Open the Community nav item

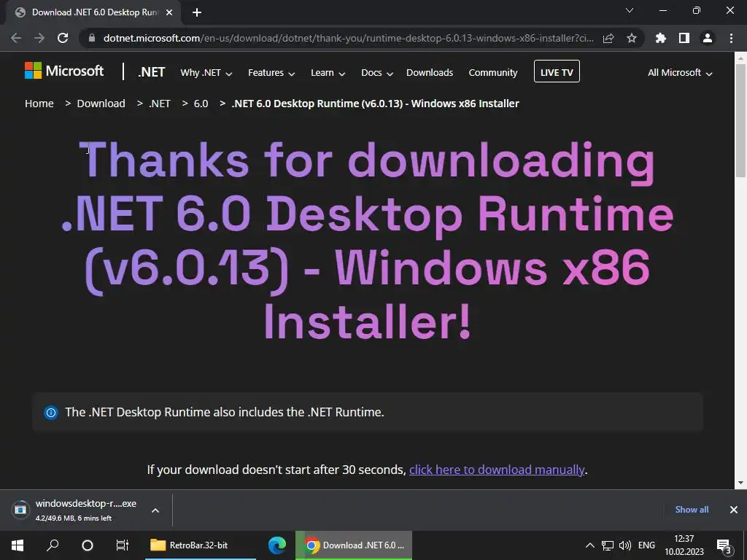pyautogui.click(x=493, y=72)
